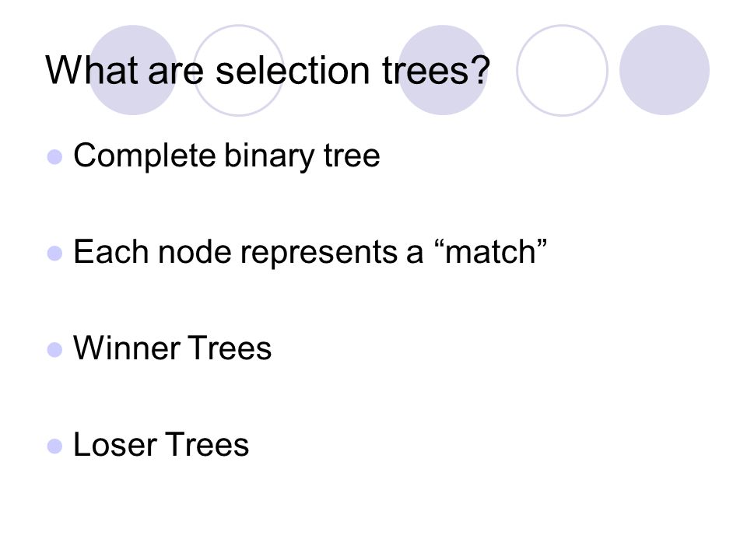
Task: Select the outlined circle behind the word "selection"
Action: (x=239, y=70)
